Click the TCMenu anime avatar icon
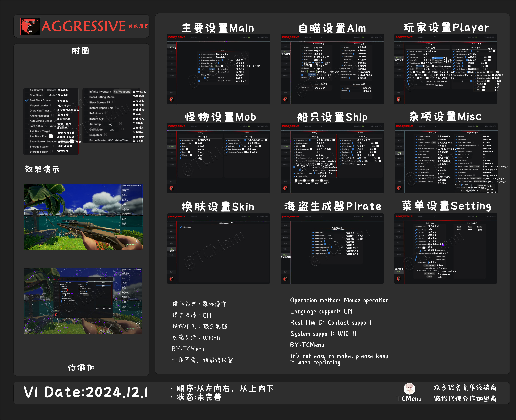516x420 pixels. coord(409,389)
